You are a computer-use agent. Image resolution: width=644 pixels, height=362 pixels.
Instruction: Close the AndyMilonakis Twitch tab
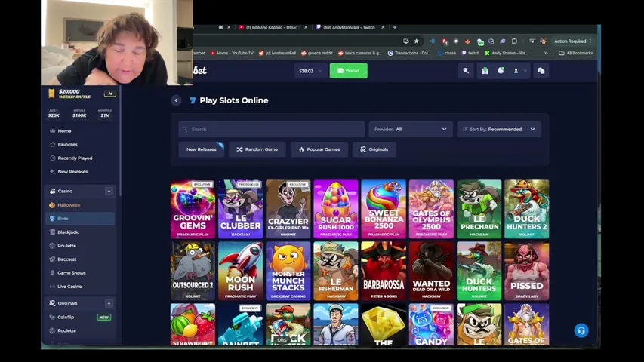pyautogui.click(x=384, y=27)
